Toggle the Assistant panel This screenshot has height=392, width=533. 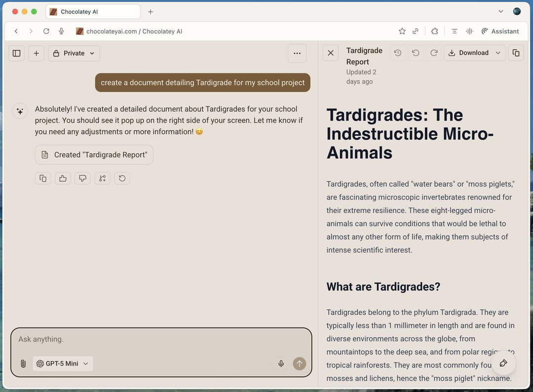pos(500,31)
